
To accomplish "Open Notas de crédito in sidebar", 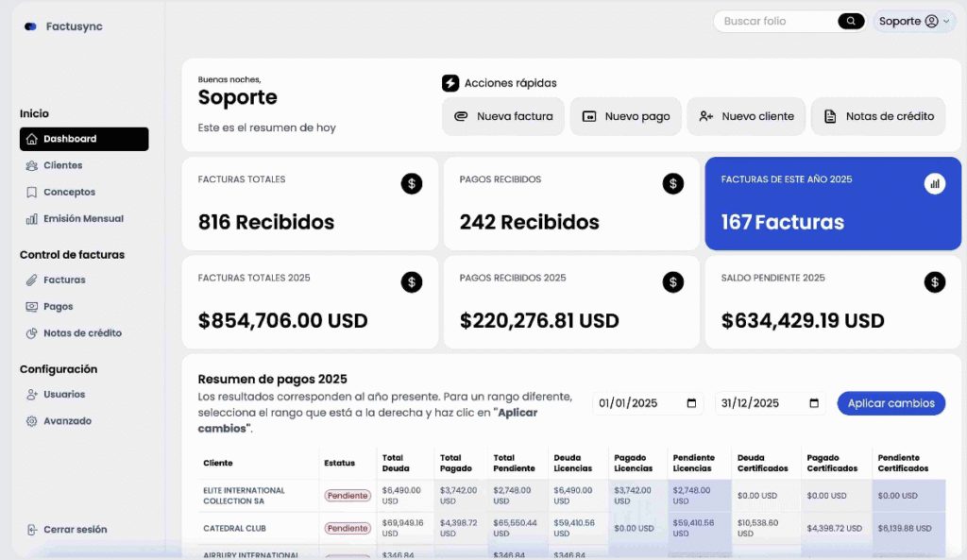I will pyautogui.click(x=81, y=332).
